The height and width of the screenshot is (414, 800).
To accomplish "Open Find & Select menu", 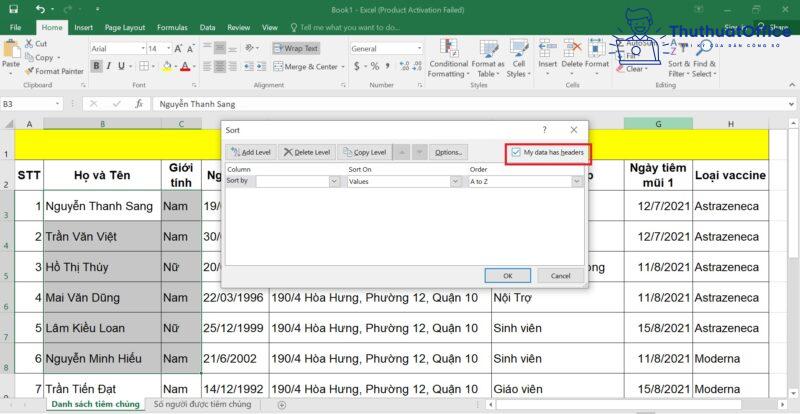I will [x=705, y=58].
